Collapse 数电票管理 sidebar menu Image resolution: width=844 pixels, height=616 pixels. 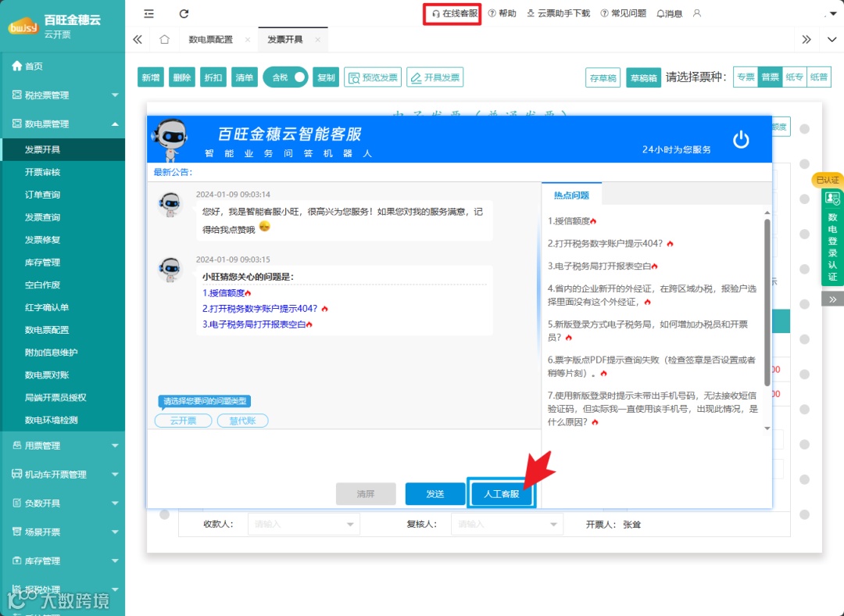(x=63, y=124)
